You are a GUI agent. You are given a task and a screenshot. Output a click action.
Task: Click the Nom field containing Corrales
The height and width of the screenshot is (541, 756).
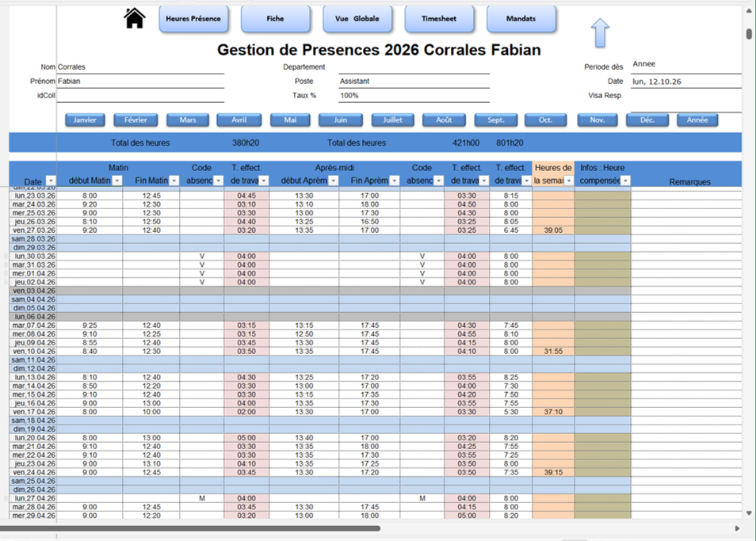[x=140, y=67]
